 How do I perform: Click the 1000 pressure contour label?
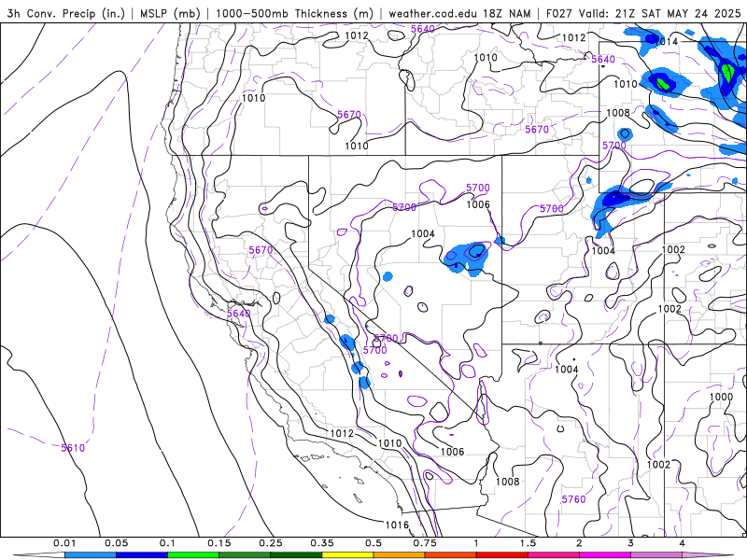point(721,397)
